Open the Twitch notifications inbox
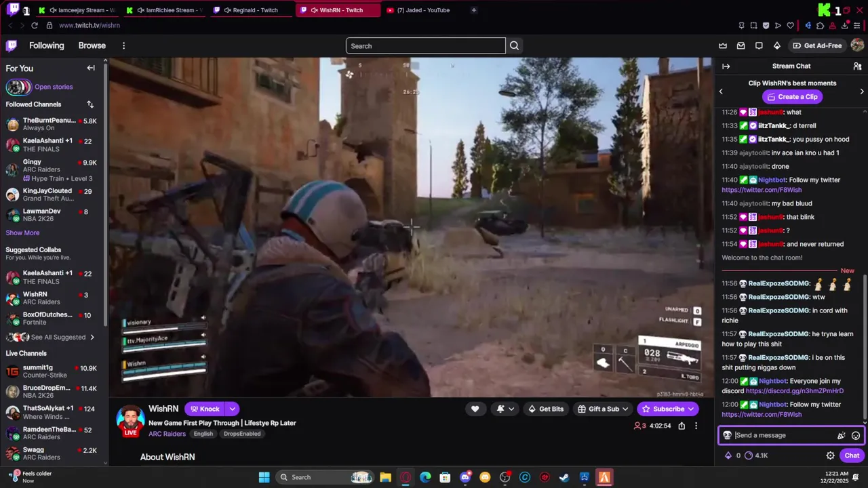 click(x=741, y=45)
